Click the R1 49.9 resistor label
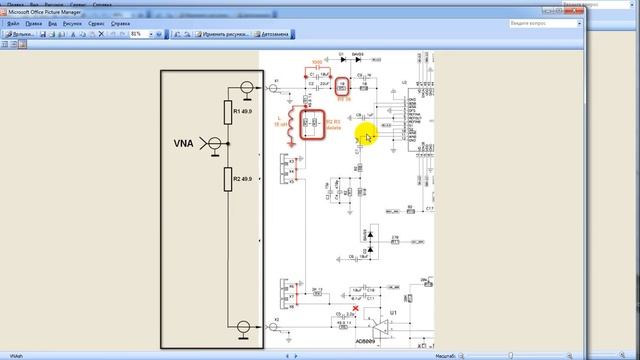The width and height of the screenshot is (640, 360). [x=242, y=111]
